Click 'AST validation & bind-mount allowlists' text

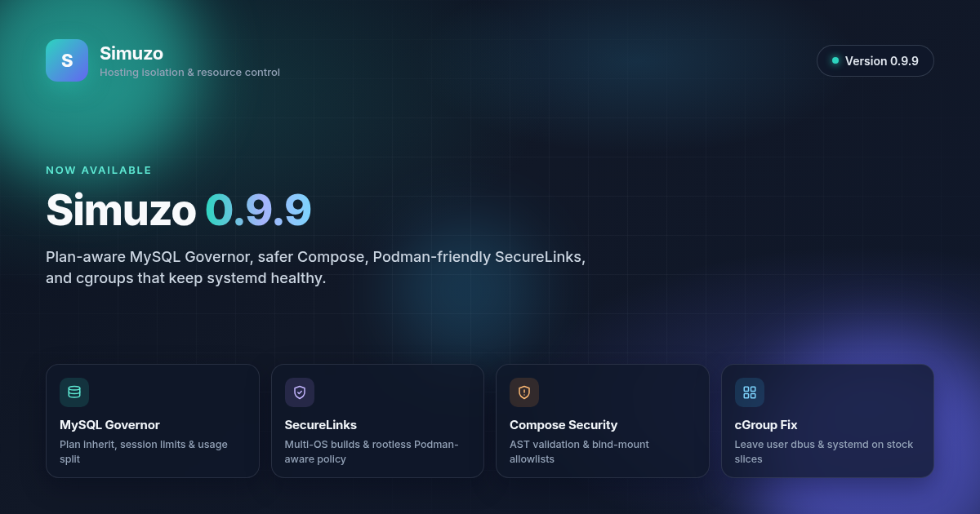click(579, 452)
